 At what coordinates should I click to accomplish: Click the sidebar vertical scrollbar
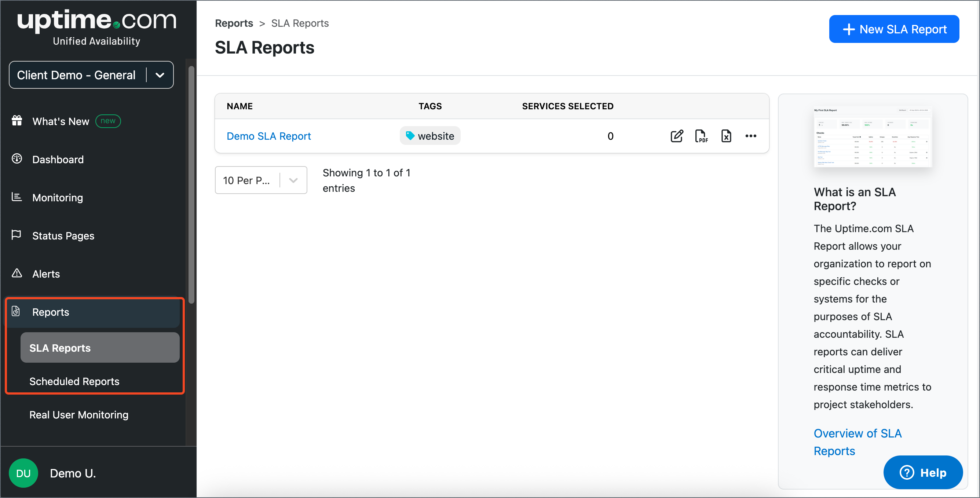[x=191, y=185]
